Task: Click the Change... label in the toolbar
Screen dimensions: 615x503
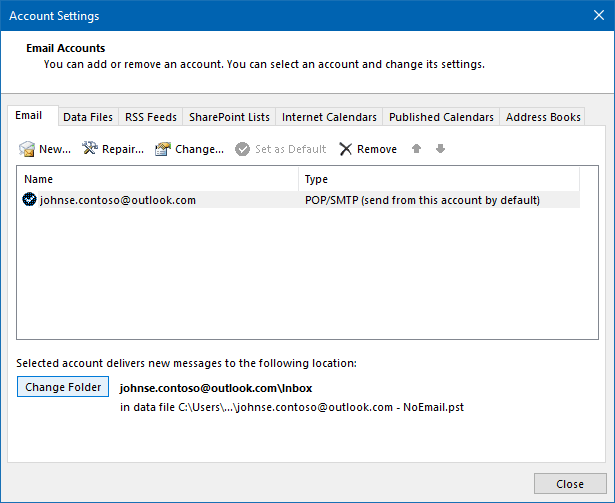Action: 199,149
